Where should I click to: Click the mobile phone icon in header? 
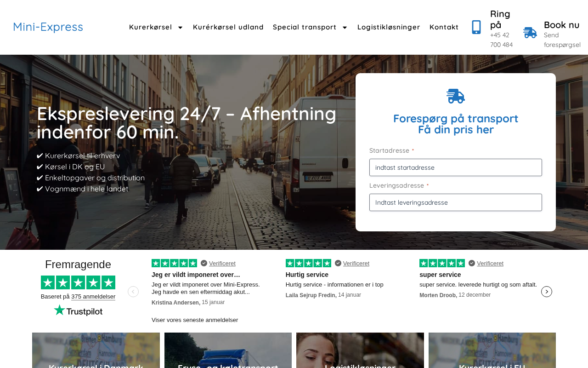(476, 27)
